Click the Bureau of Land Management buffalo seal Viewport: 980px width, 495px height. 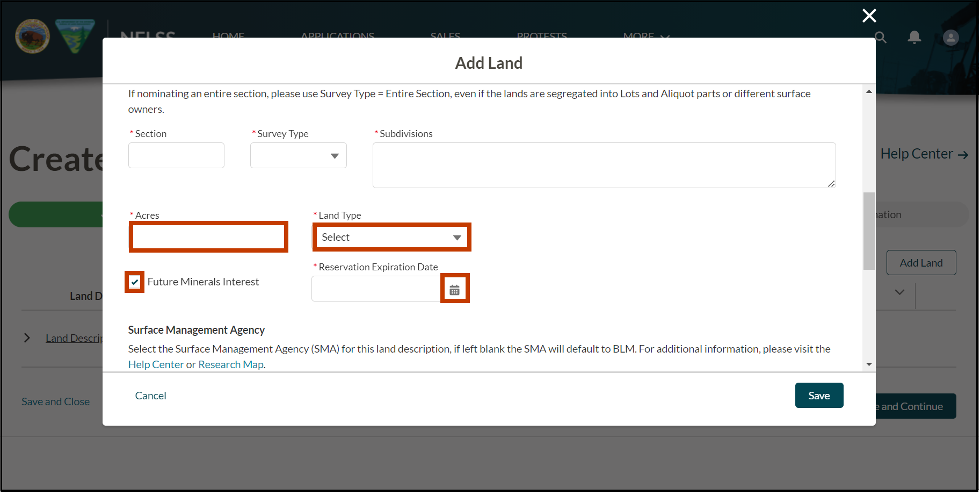[32, 36]
